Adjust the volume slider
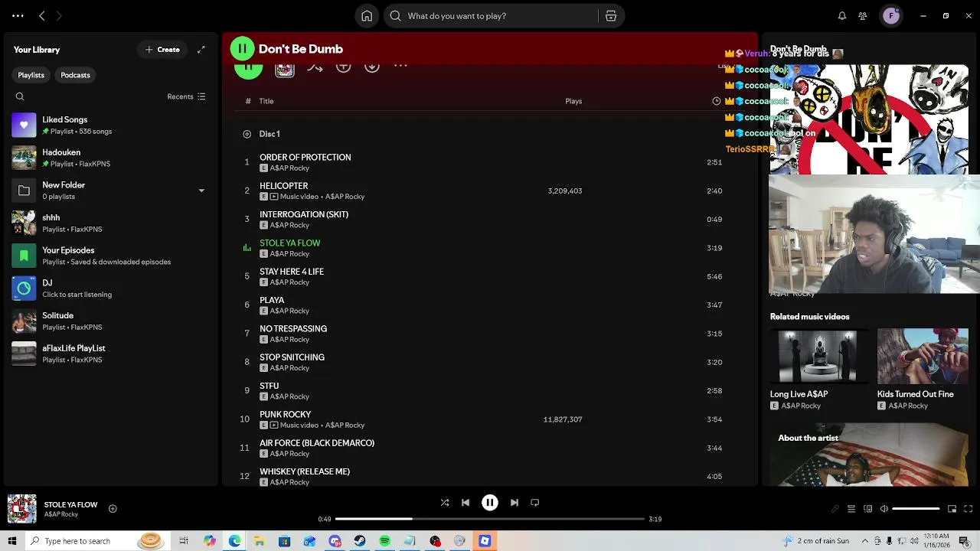 pos(916,509)
